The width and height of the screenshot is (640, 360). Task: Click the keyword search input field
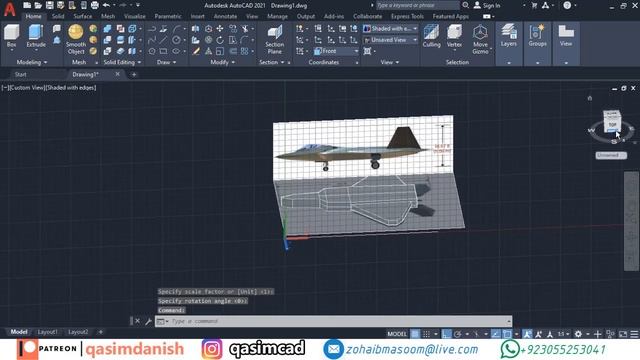point(417,5)
